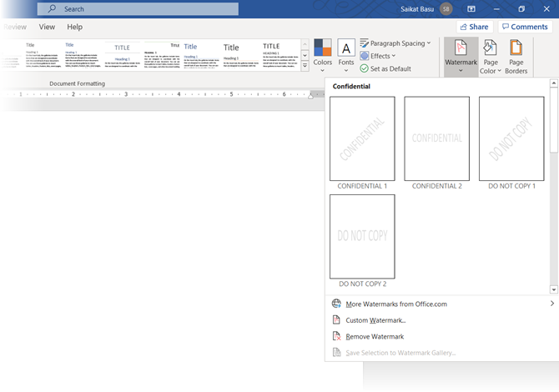Click the Search magnifier icon

coord(52,8)
